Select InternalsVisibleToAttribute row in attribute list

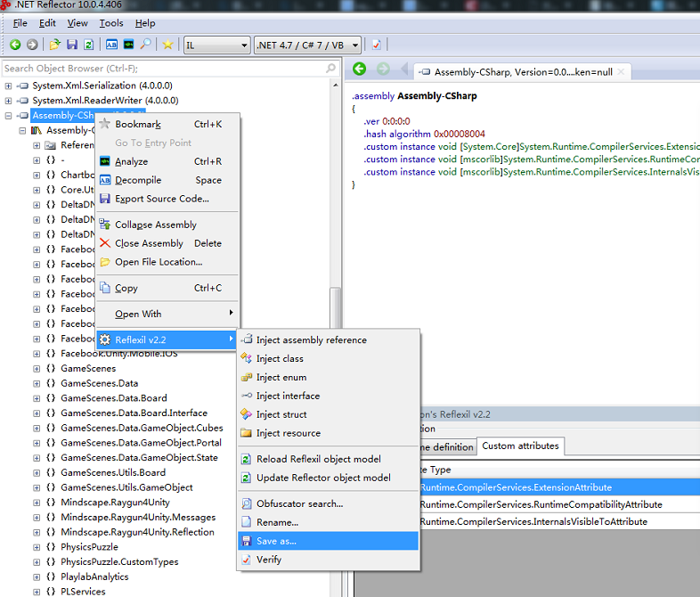click(x=560, y=521)
